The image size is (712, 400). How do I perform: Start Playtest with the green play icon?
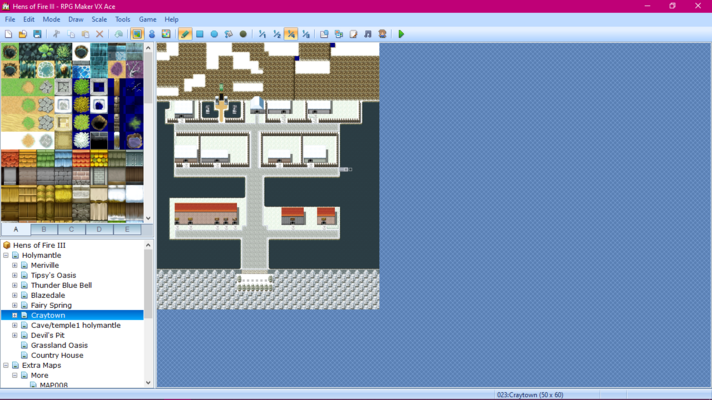point(401,34)
